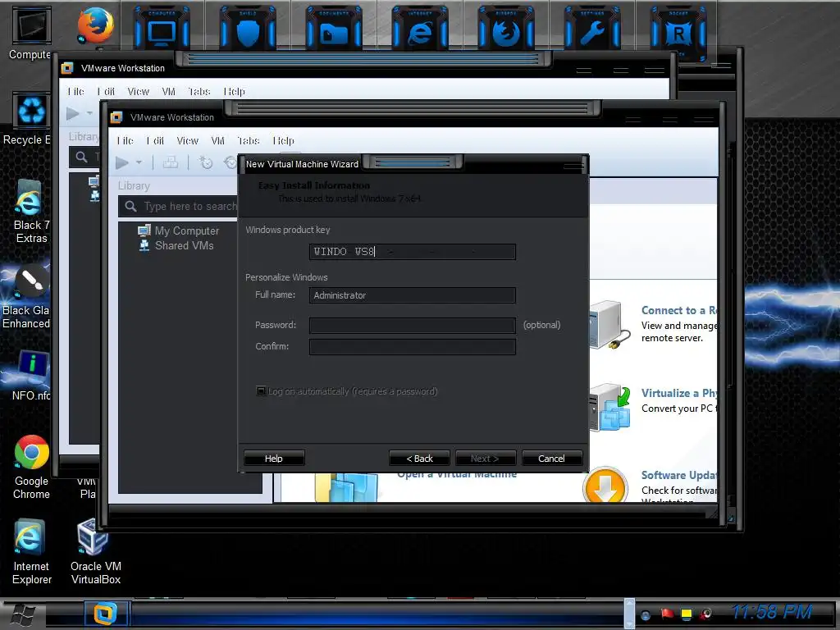Open the NFO.nfo file icon
Viewport: 840px width, 630px height.
coord(31,375)
